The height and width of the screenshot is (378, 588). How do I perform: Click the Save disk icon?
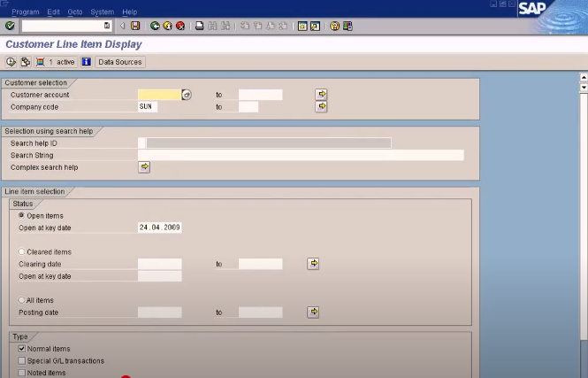click(135, 26)
